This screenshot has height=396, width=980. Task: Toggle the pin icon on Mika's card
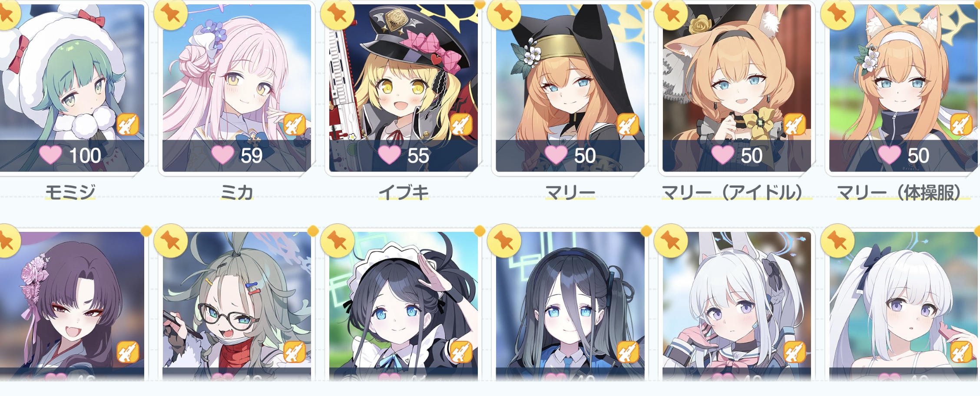click(171, 13)
